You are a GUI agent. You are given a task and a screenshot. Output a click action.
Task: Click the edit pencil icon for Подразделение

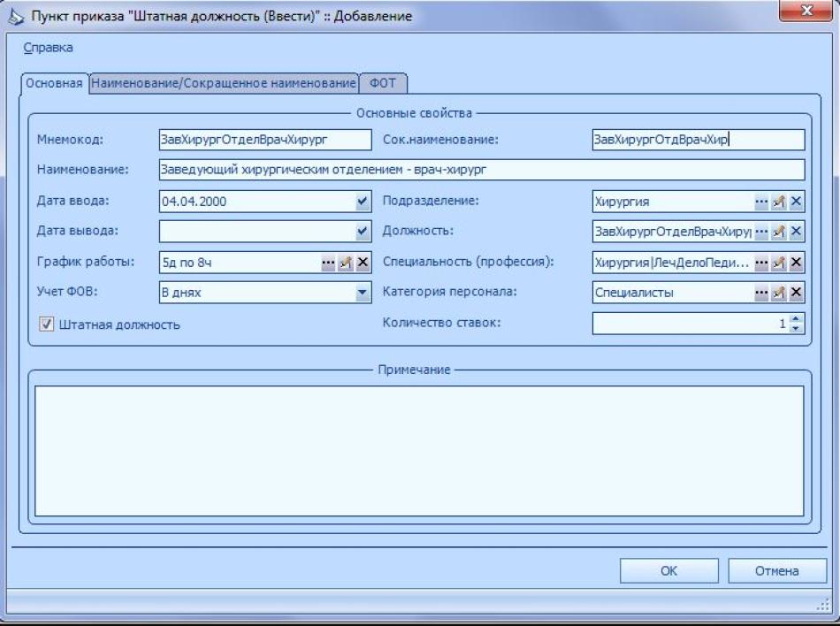(778, 202)
